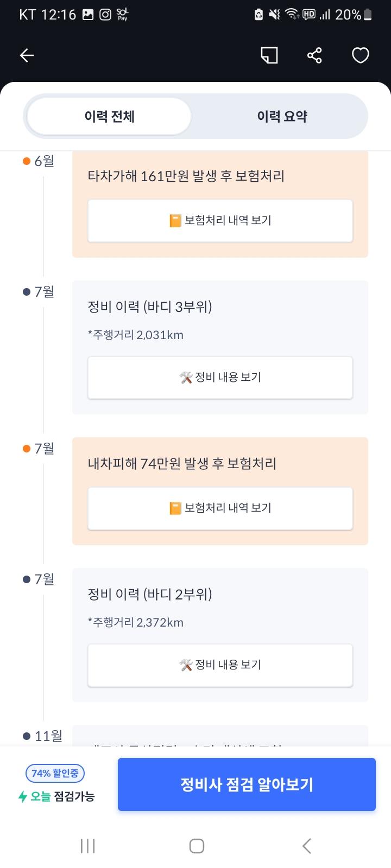Switch to 이력 요약 tab
The height and width of the screenshot is (868, 391).
tap(282, 116)
